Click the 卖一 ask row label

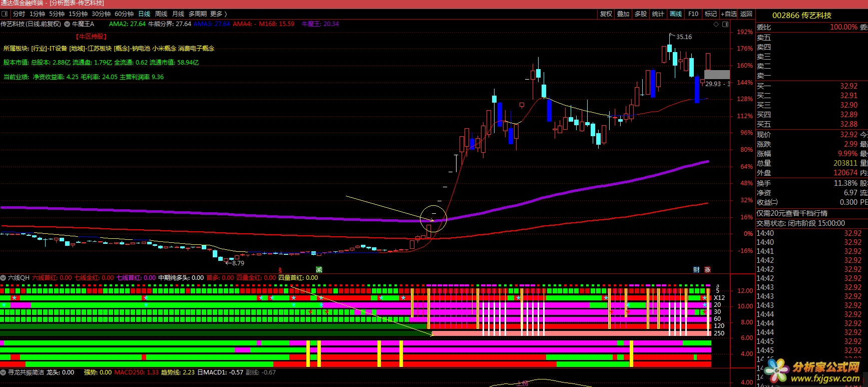[764, 76]
